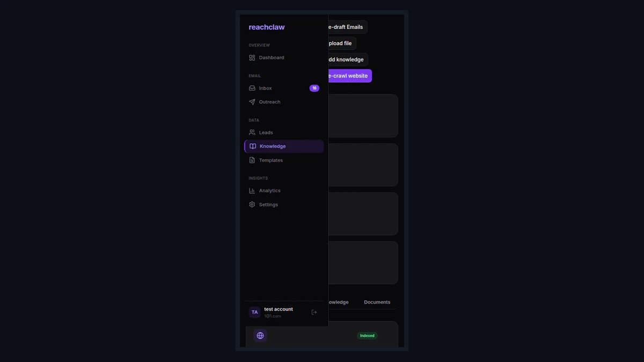This screenshot has width=644, height=362.
Task: Click the Leads people icon
Action: pyautogui.click(x=252, y=132)
